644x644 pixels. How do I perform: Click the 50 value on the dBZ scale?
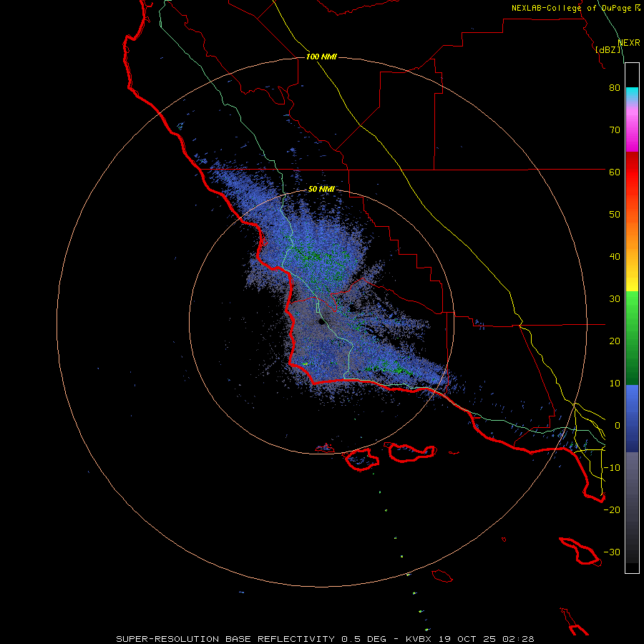point(615,215)
